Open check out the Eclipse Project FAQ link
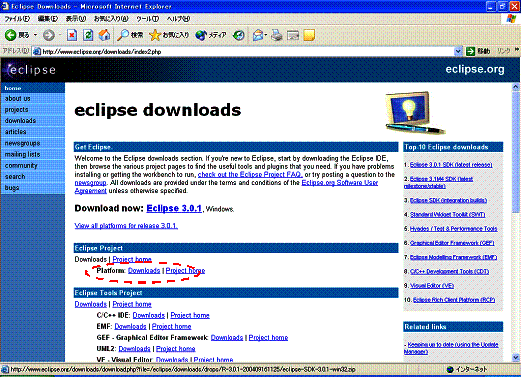 pyautogui.click(x=250, y=174)
